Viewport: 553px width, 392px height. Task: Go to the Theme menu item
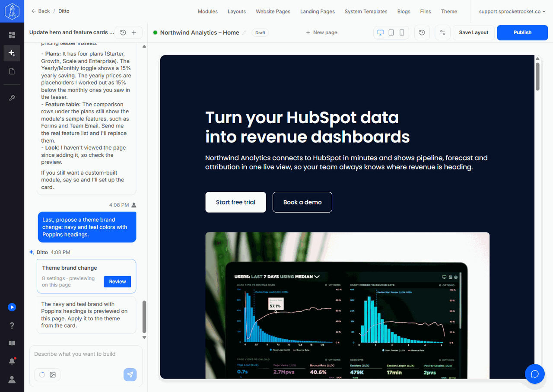pyautogui.click(x=449, y=12)
